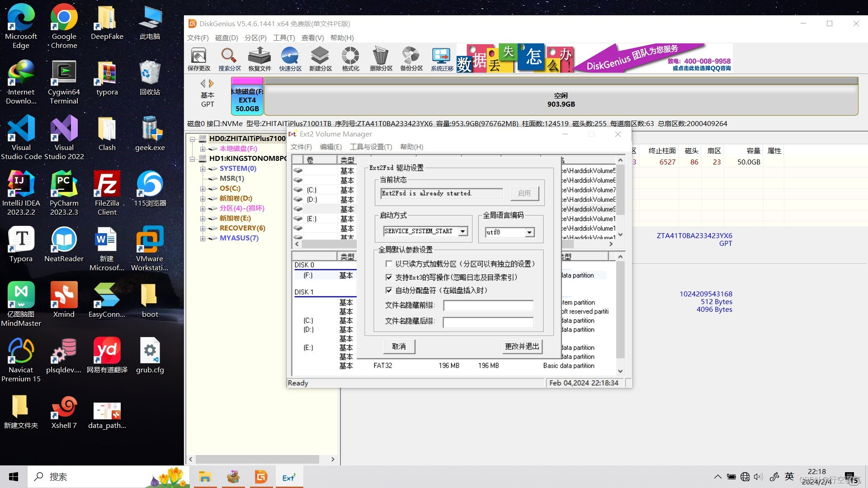Go to previous disk with left arrow

(203, 83)
